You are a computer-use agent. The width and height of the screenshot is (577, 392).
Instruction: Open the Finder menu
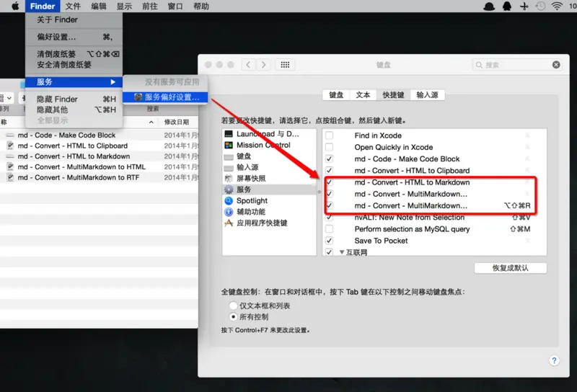tap(43, 6)
